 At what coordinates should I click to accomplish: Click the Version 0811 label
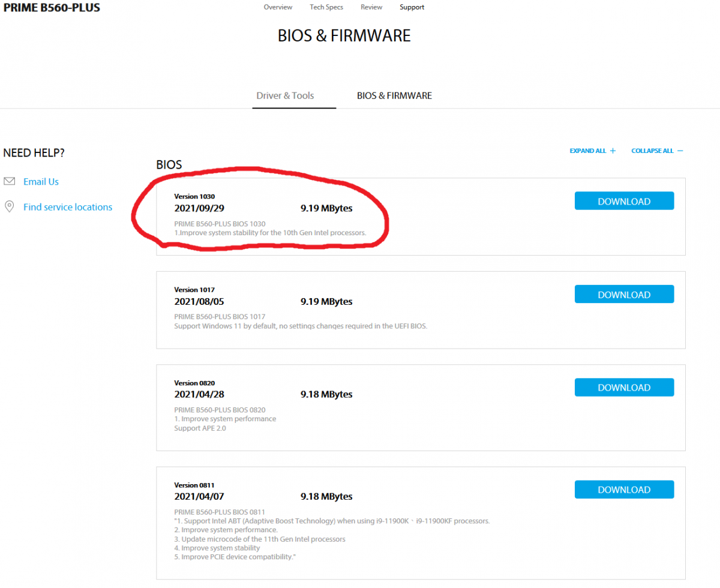pos(194,485)
